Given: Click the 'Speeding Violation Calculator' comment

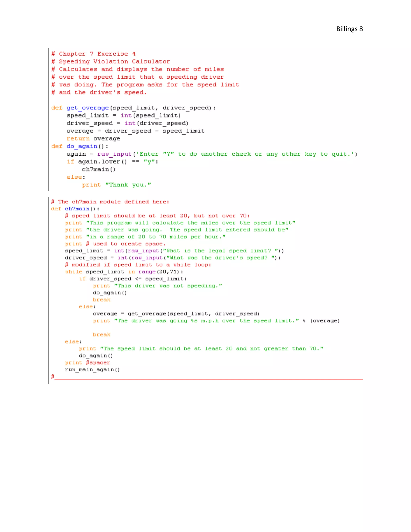Looking at the screenshot, I should (x=111, y=62).
